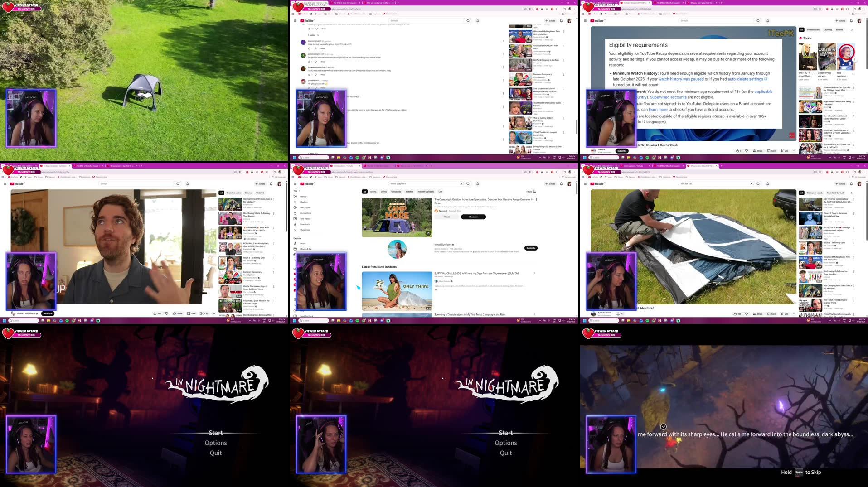Select Watch Later in the sidebar

305,207
